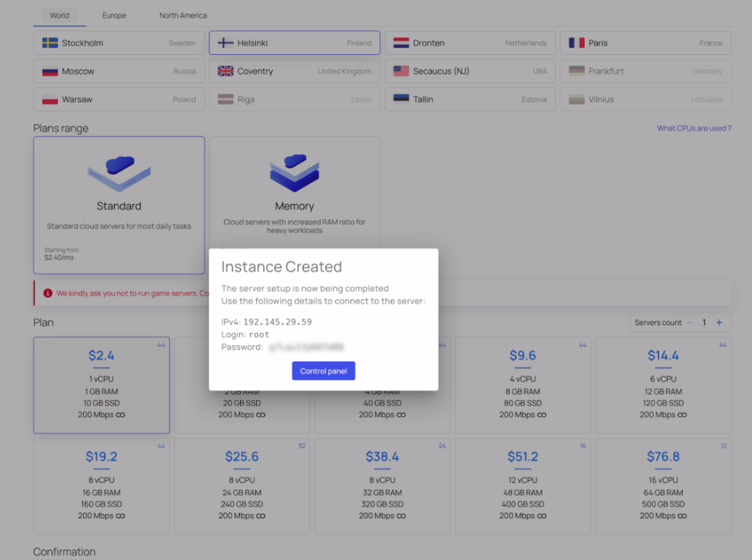This screenshot has height=560, width=752.
Task: Click the UK flag icon for Coventry
Action: [226, 72]
